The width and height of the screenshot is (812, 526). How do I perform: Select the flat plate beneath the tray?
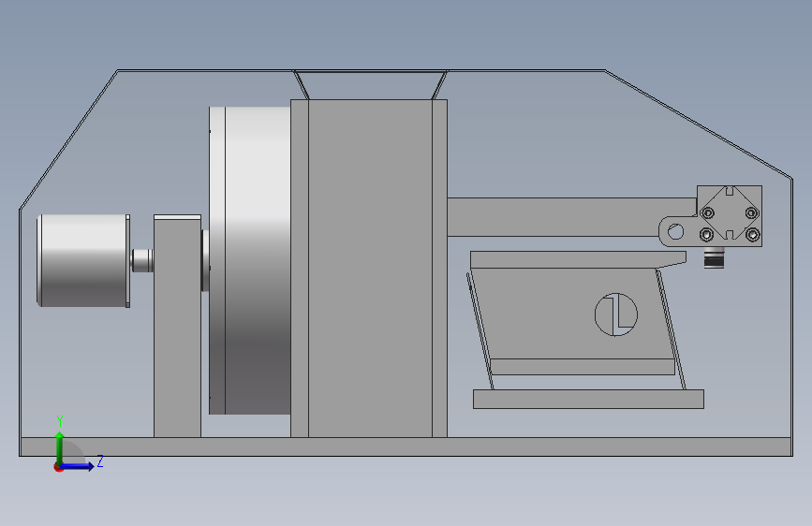coord(588,399)
